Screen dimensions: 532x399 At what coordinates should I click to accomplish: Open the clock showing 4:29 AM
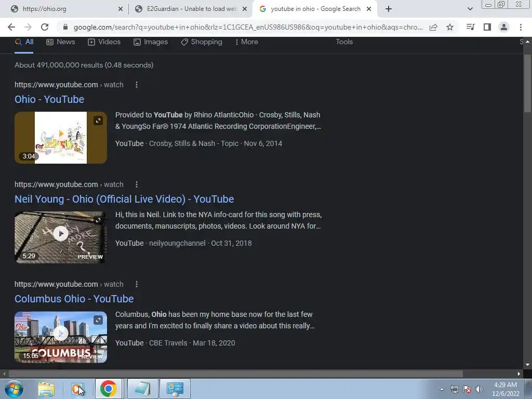pos(506,389)
